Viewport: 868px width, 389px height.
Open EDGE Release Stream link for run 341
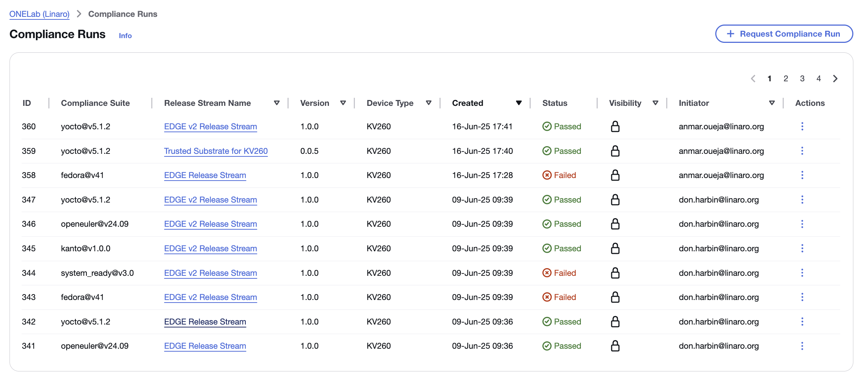click(205, 346)
